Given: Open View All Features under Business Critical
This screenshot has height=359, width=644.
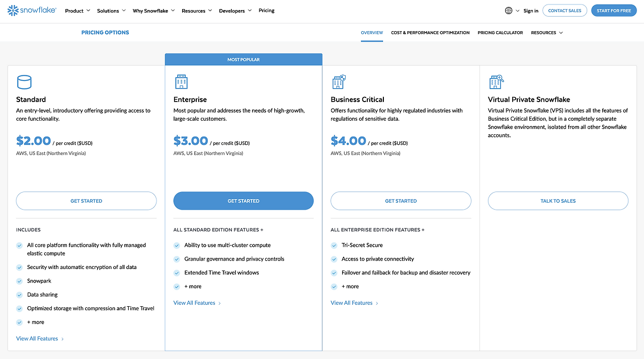Looking at the screenshot, I should pyautogui.click(x=354, y=303).
